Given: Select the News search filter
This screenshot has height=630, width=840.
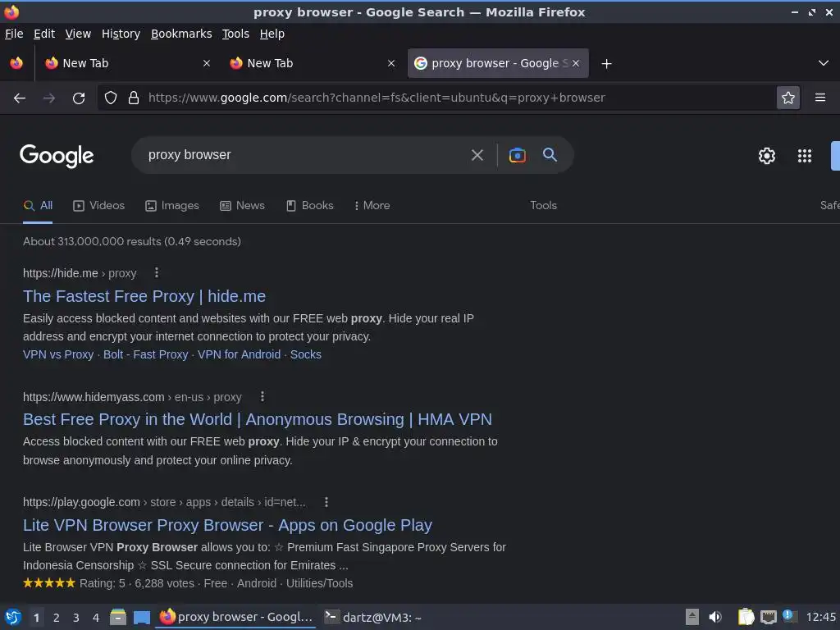Looking at the screenshot, I should (242, 206).
